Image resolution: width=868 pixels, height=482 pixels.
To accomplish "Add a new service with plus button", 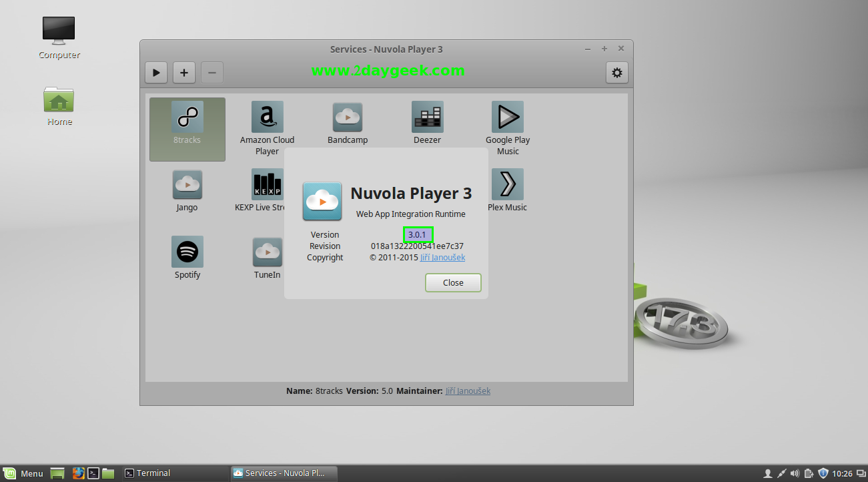I will [184, 73].
